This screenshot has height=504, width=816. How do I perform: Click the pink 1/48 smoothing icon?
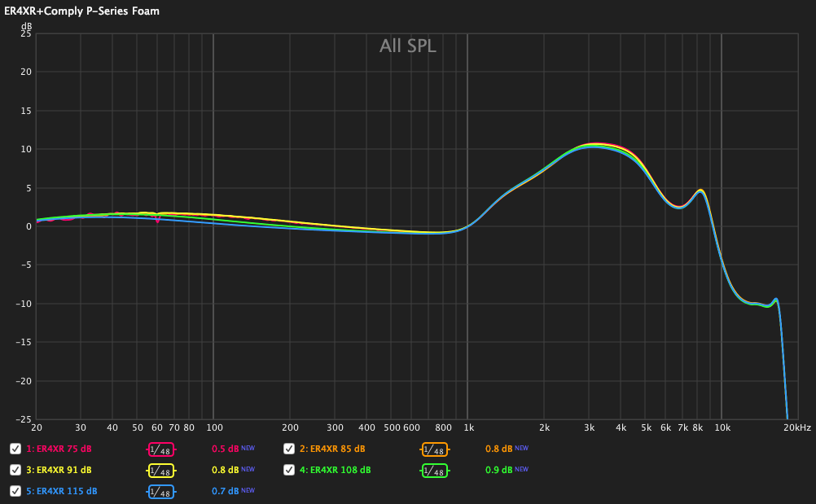(x=160, y=449)
